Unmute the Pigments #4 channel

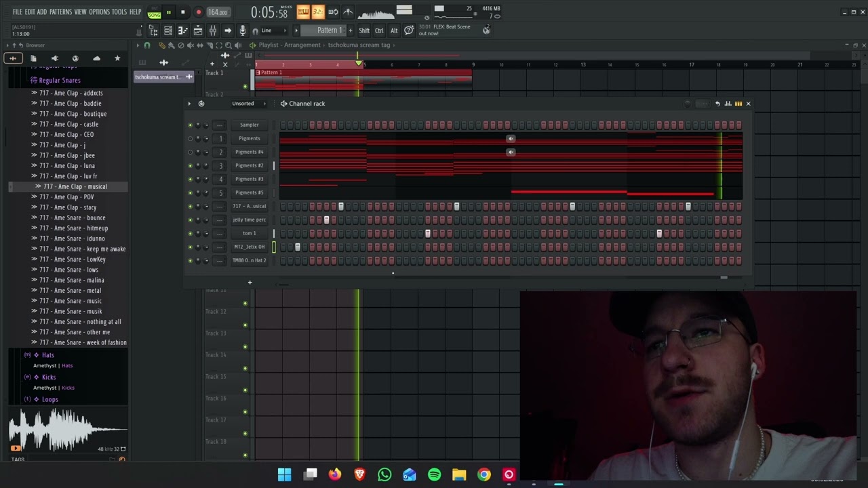pyautogui.click(x=190, y=152)
